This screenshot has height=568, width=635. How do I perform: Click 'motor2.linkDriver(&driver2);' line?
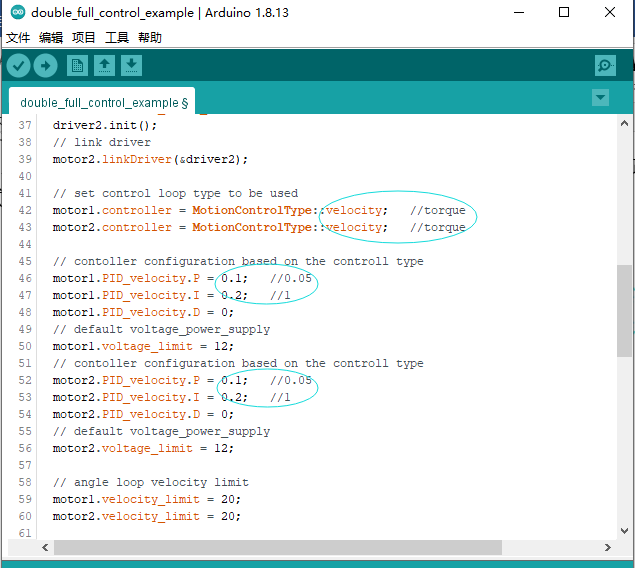[150, 159]
